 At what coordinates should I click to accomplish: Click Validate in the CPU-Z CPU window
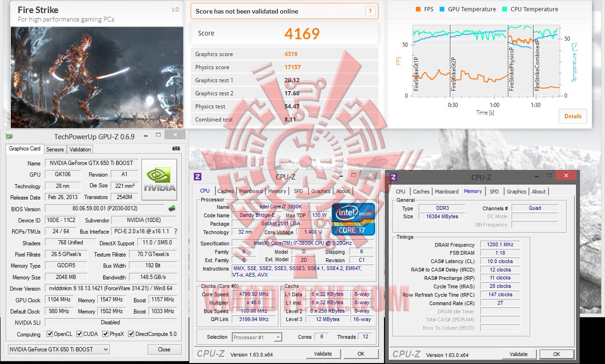323,354
